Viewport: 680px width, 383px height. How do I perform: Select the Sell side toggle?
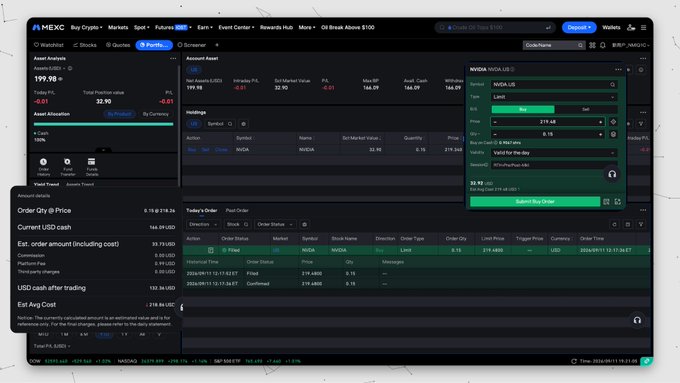click(585, 109)
